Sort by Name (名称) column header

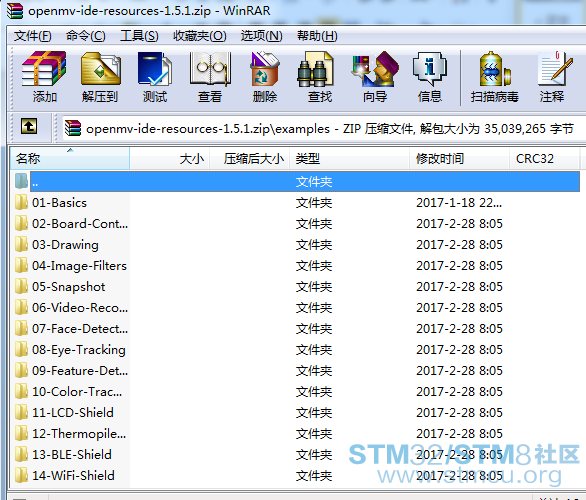coord(70,158)
